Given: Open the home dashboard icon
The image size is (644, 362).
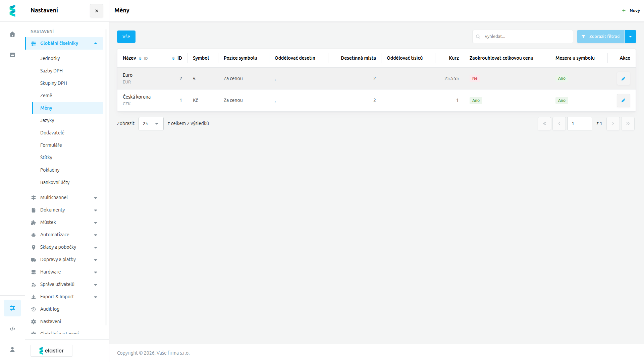Looking at the screenshot, I should click(x=12, y=34).
